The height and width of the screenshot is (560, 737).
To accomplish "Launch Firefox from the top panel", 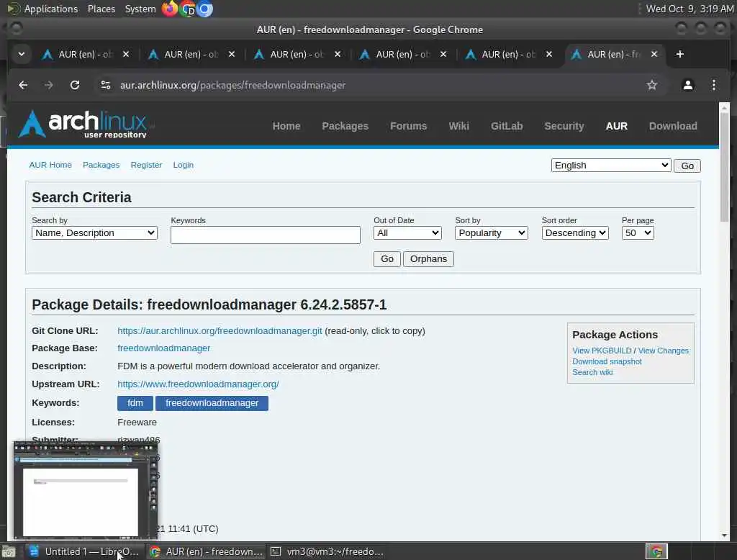I will point(169,9).
